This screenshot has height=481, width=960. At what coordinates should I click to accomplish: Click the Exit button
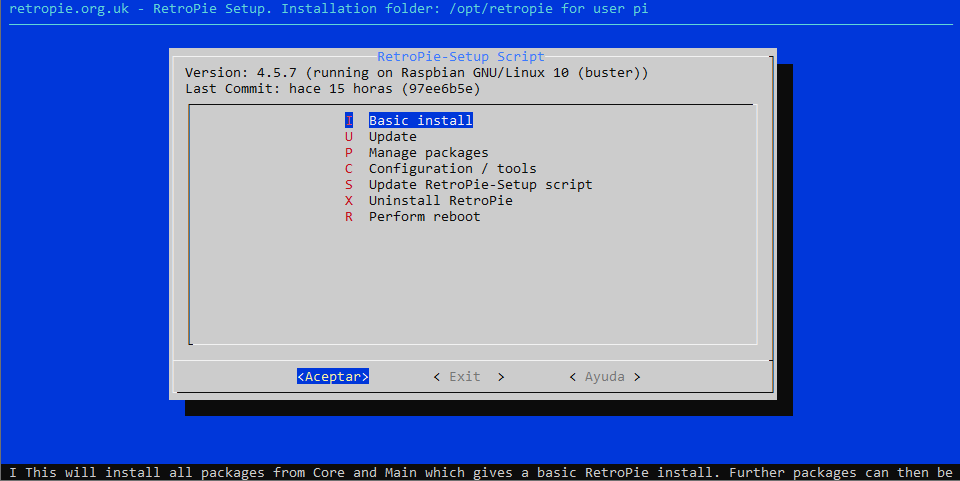click(469, 376)
